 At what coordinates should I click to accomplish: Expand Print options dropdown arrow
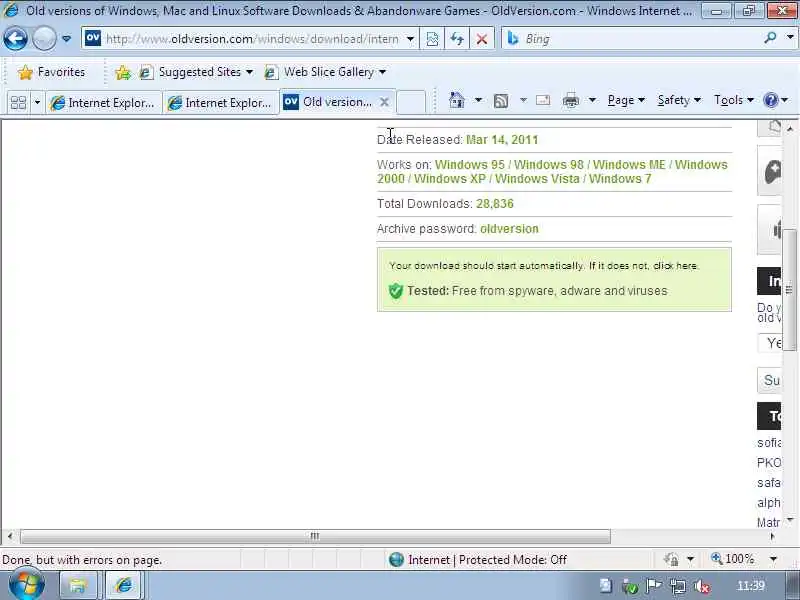(592, 100)
